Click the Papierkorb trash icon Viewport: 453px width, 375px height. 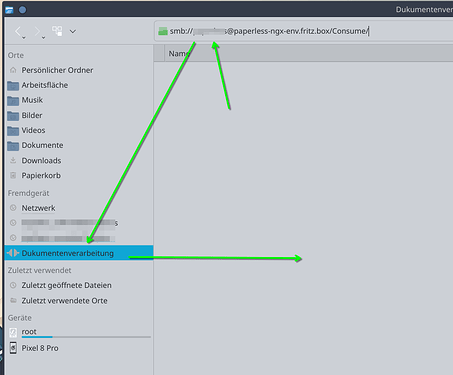13,175
